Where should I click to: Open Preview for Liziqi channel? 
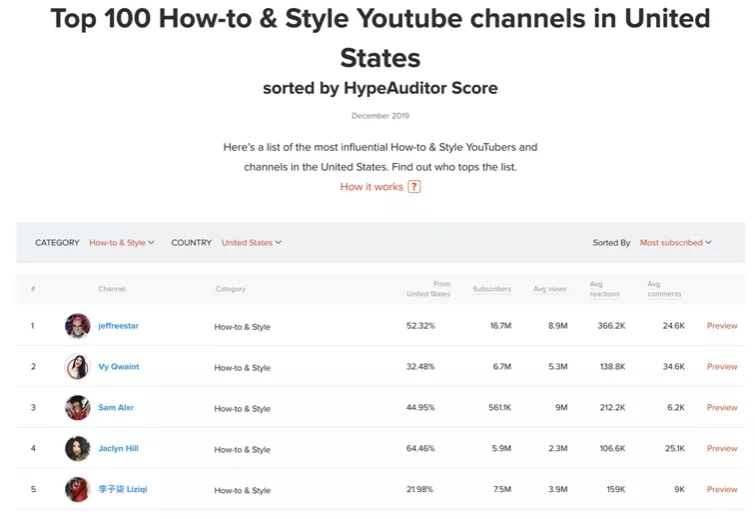721,490
